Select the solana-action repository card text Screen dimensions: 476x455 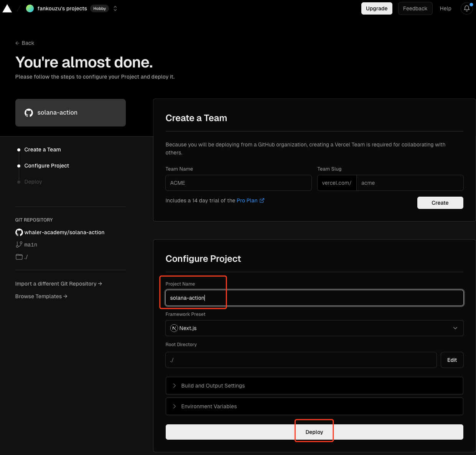[58, 113]
